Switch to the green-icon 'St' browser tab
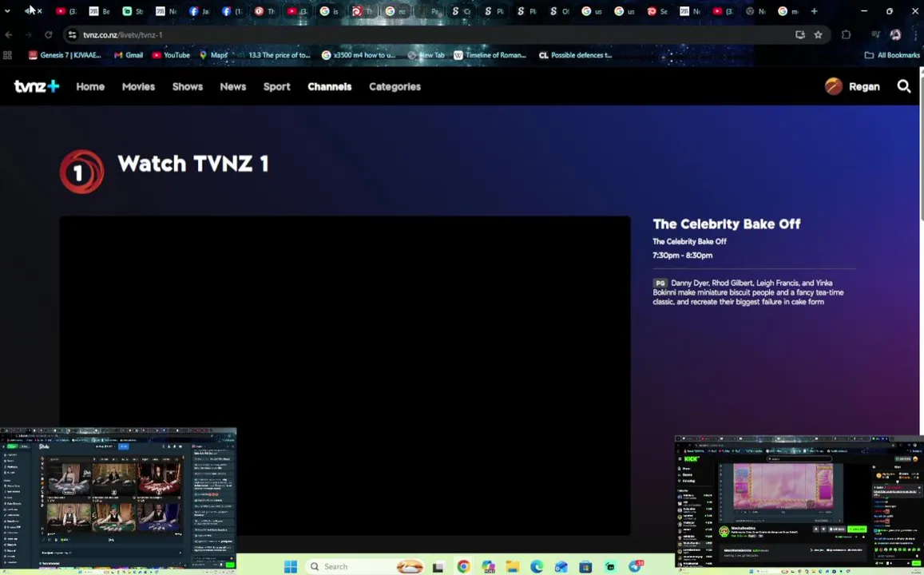 click(133, 11)
